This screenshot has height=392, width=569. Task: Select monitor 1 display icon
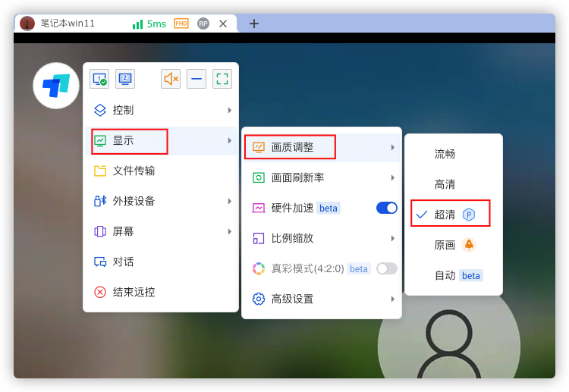pyautogui.click(x=99, y=79)
